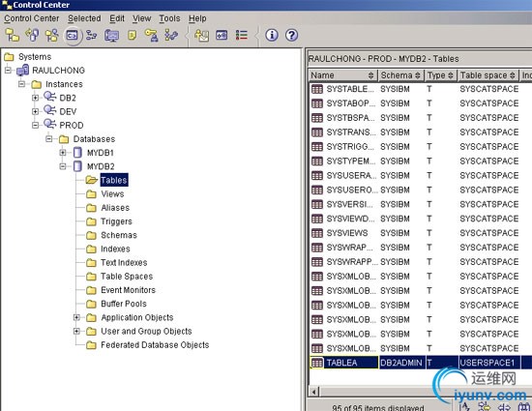Open the Journal note icon
Screen dimensions: 532x411
point(132,35)
